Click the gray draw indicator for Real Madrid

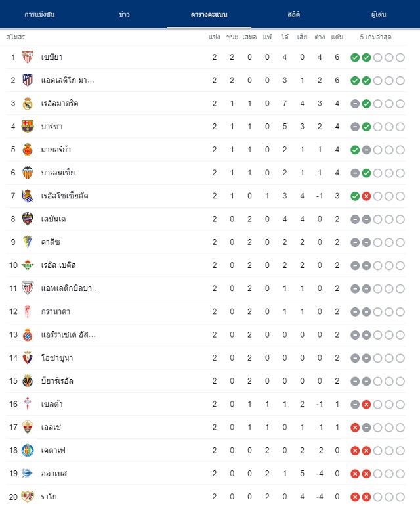click(x=355, y=104)
